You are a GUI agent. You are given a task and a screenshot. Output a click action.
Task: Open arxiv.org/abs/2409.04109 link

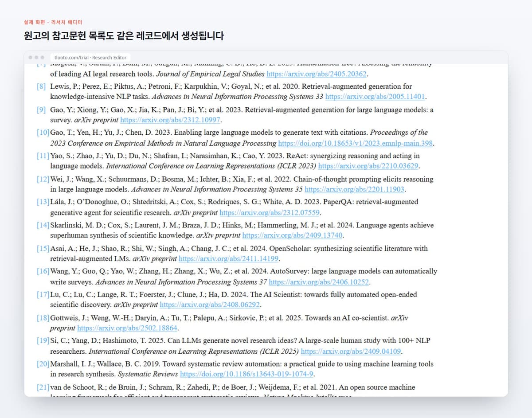pyautogui.click(x=351, y=352)
